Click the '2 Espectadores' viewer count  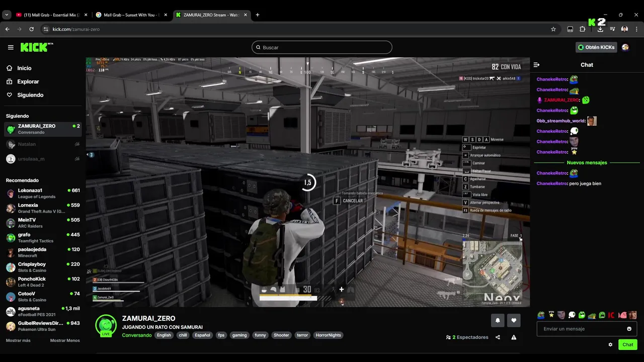click(467, 337)
